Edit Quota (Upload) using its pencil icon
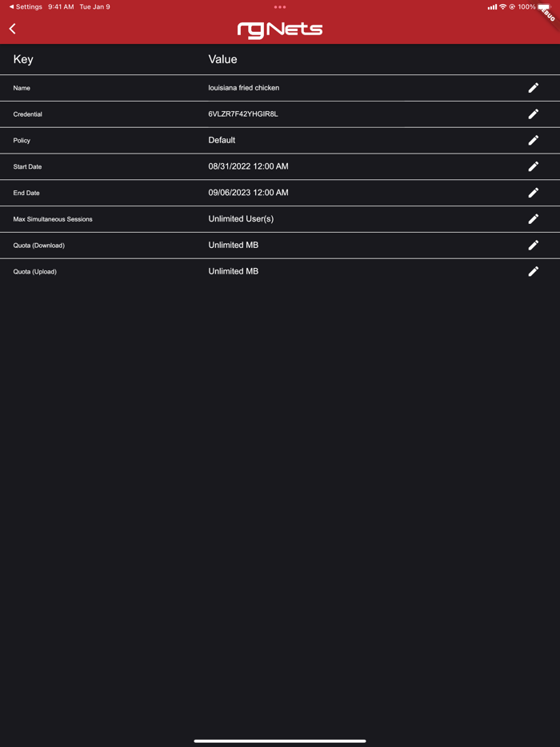 point(533,271)
